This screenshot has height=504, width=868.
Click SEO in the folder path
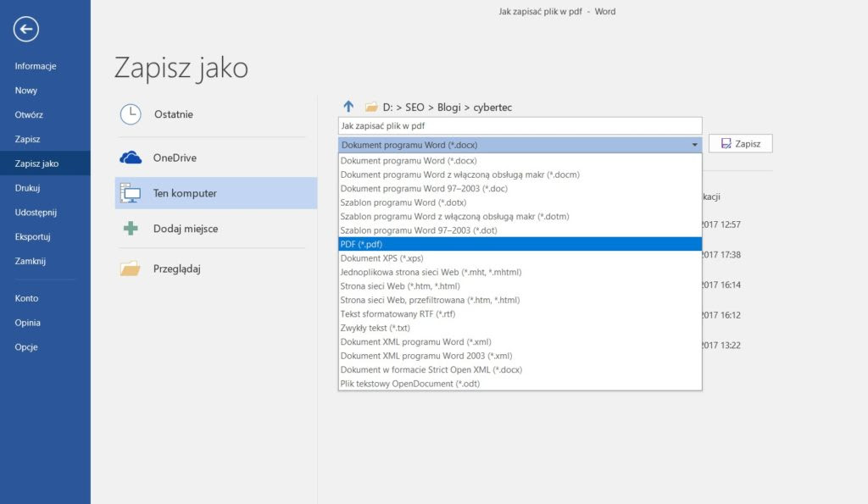point(415,108)
